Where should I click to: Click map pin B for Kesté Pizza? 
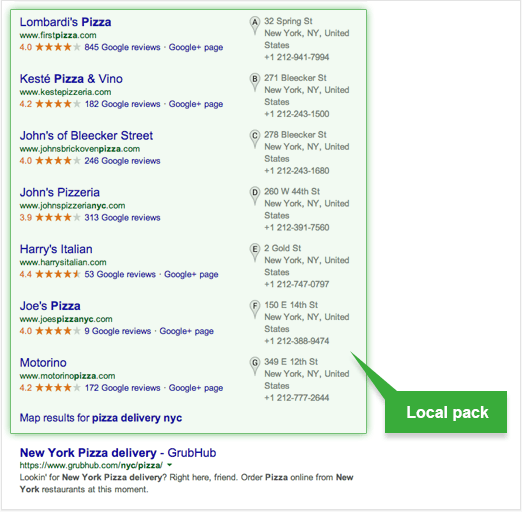(x=255, y=82)
